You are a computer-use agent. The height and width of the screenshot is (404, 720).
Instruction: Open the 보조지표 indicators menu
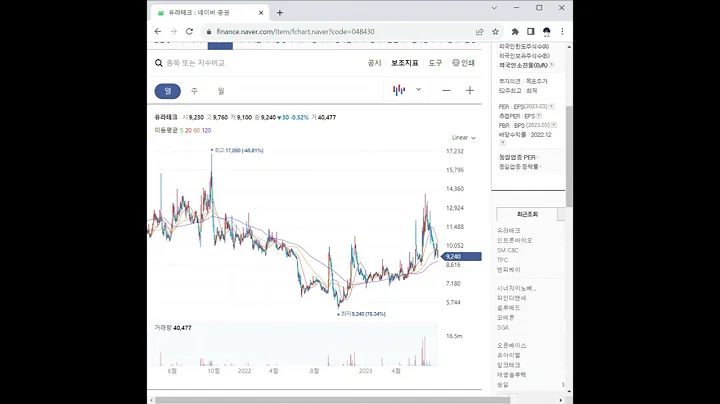point(405,63)
